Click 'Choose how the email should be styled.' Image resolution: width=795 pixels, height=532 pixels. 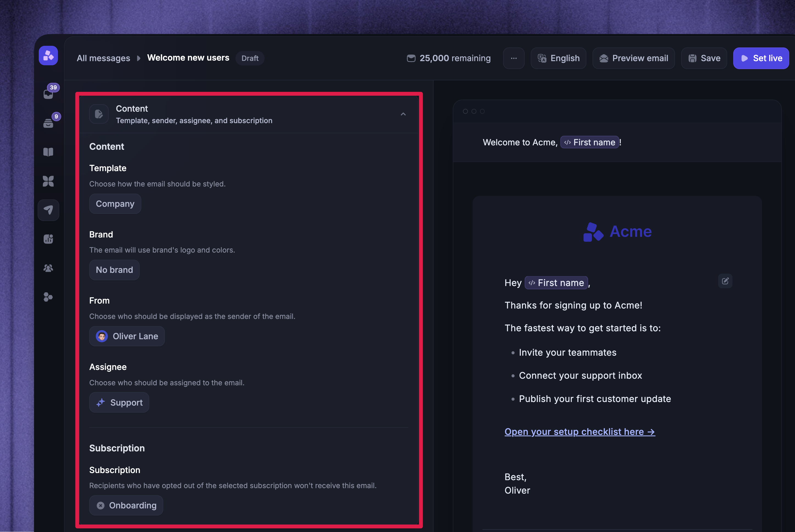158,184
